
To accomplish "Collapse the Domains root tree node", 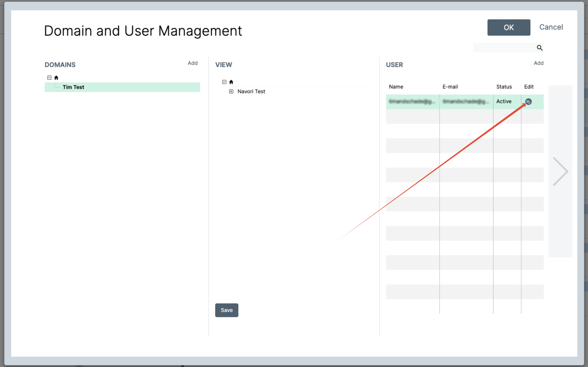I will point(49,78).
